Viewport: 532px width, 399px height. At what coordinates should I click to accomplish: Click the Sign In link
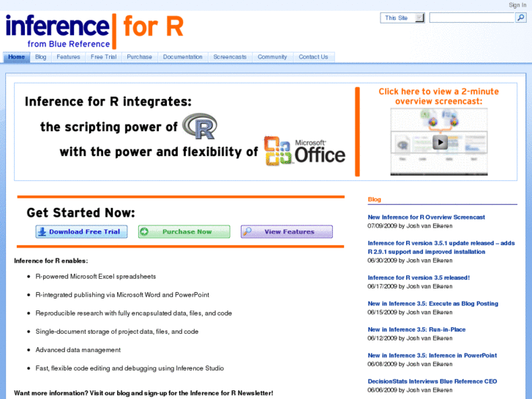517,5
